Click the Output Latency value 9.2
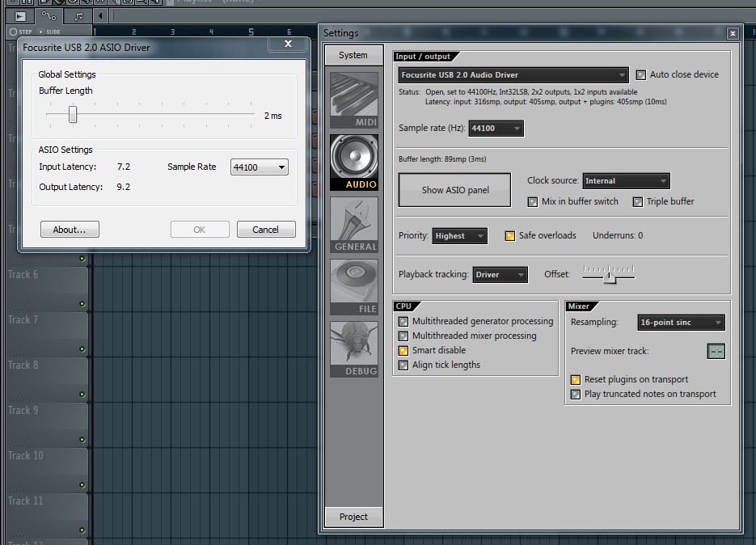Viewport: 756px width, 545px height. (124, 187)
